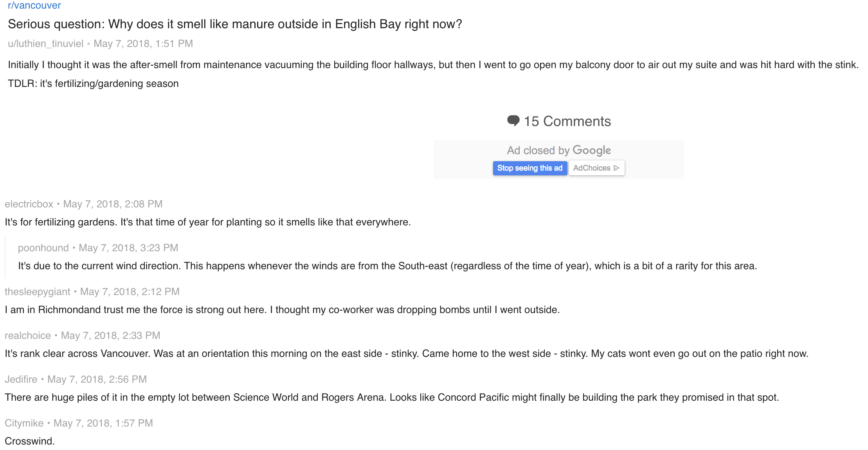The width and height of the screenshot is (868, 450).
Task: Click the AdChoices triangle icon
Action: click(x=616, y=168)
